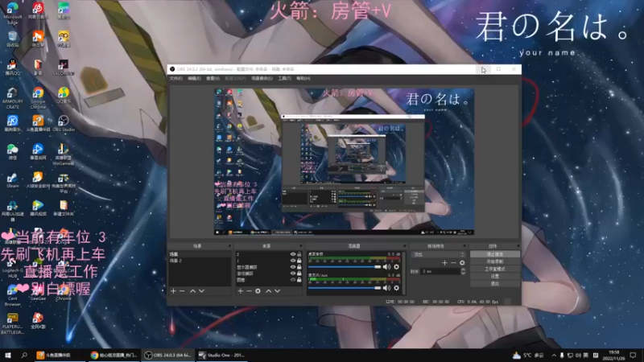This screenshot has width=644, height=362.
Task: Toggle visibility of the 游戏捕获 source
Action: [x=293, y=274]
